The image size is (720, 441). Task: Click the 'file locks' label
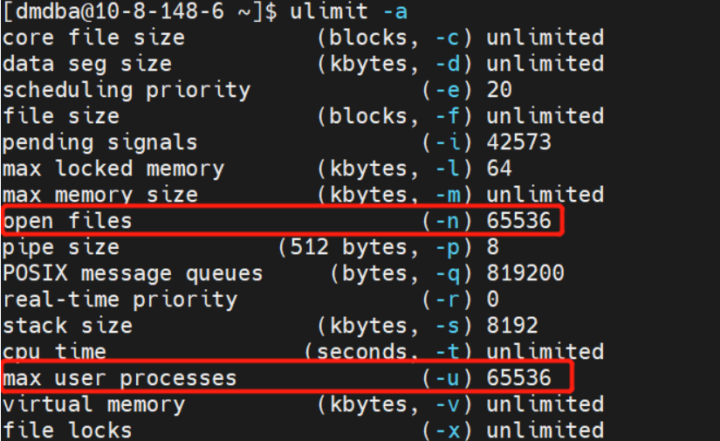(x=68, y=430)
